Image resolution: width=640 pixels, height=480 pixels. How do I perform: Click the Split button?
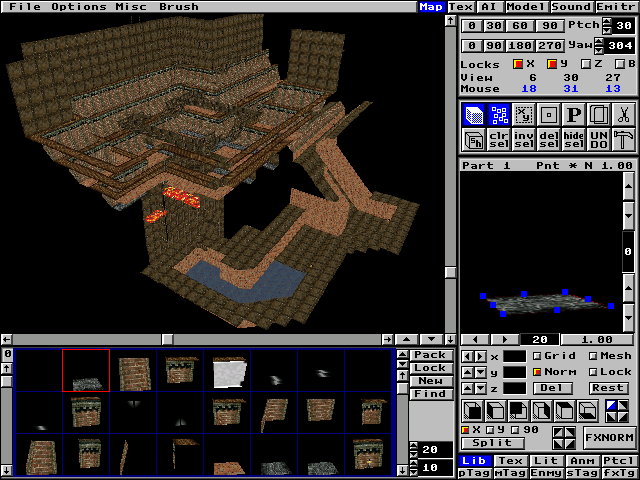tap(493, 443)
